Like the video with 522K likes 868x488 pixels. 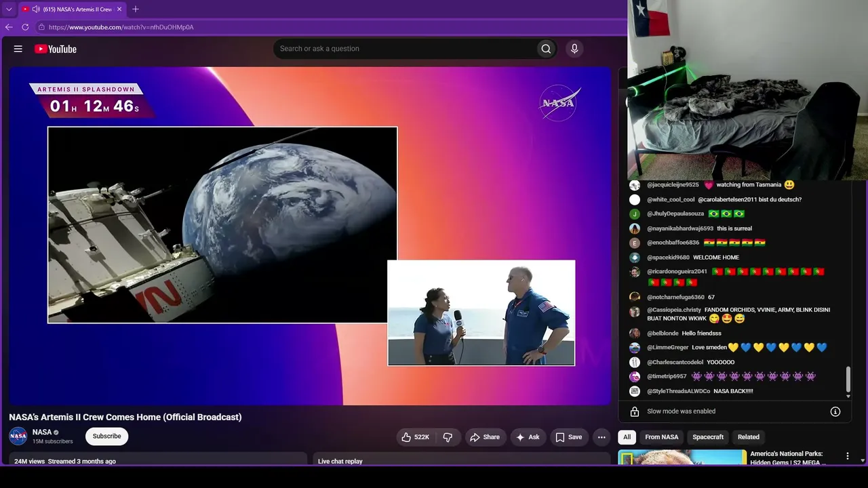(415, 437)
